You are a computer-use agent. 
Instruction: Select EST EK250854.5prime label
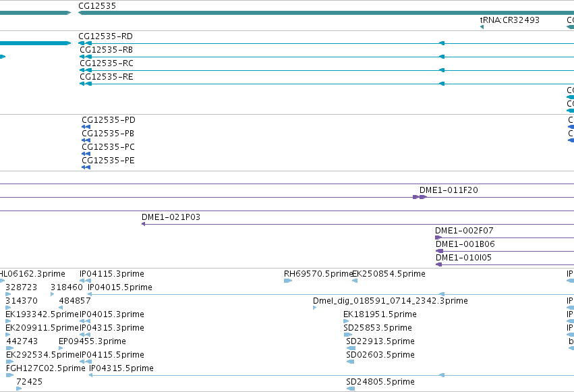pyautogui.click(x=389, y=274)
